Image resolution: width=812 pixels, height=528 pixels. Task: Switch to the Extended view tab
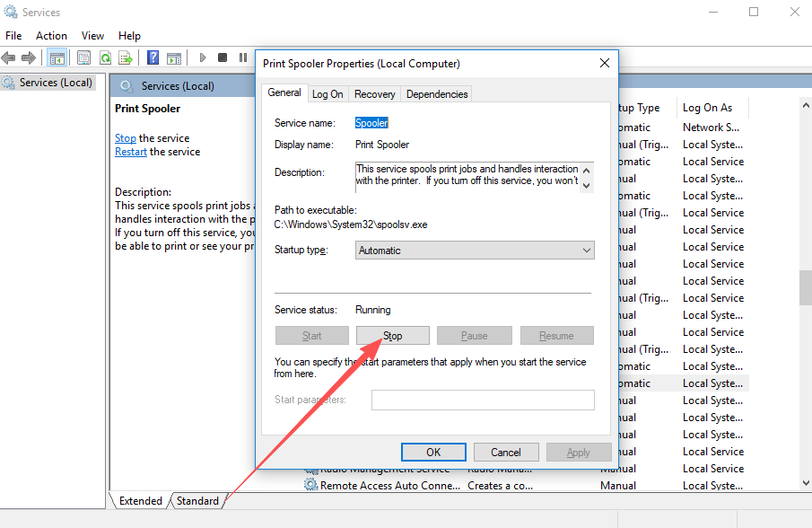click(140, 501)
